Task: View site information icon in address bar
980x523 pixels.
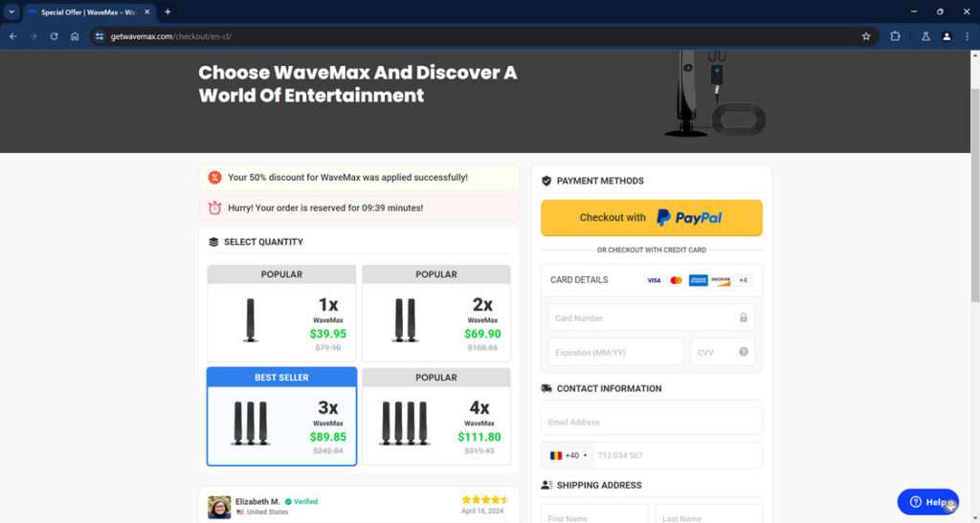Action: pyautogui.click(x=100, y=36)
